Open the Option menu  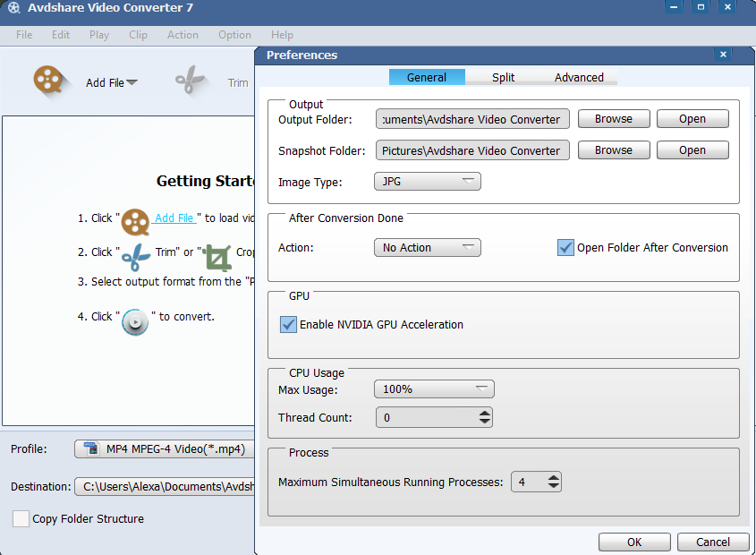[x=234, y=35]
